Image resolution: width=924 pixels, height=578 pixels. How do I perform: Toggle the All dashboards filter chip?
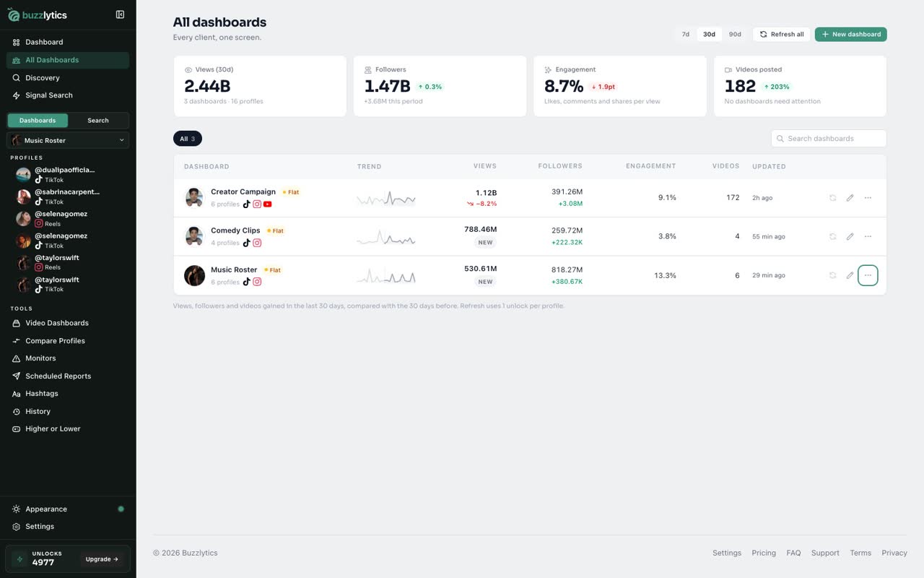pos(188,139)
